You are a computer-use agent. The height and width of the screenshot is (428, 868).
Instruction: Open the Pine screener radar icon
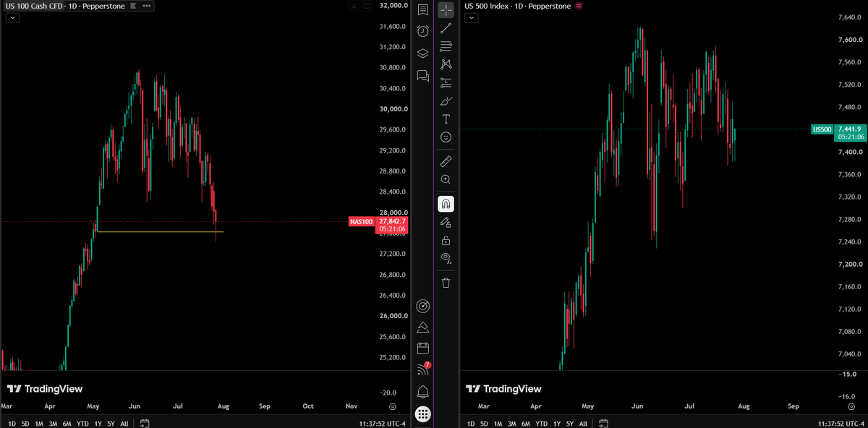point(423,306)
